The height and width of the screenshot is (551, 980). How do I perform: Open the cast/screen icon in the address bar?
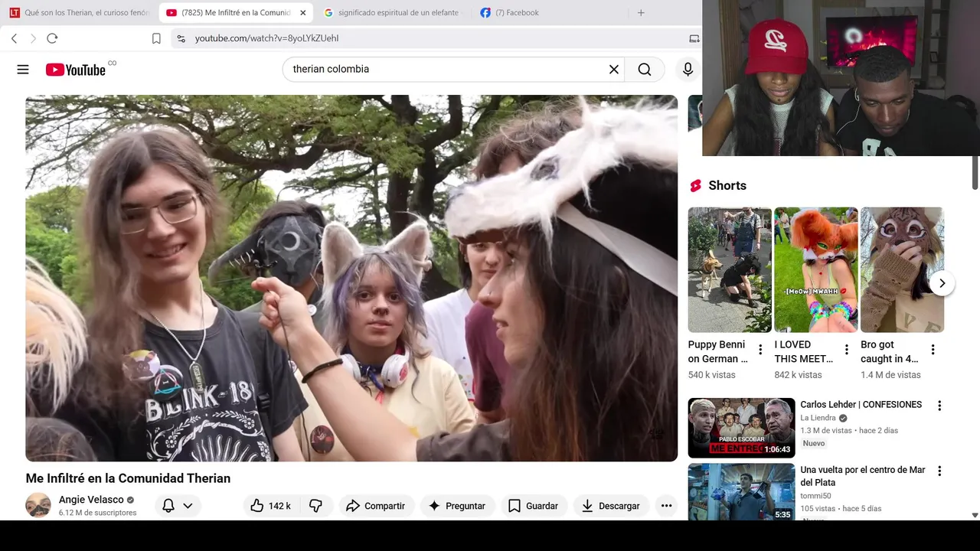point(694,38)
